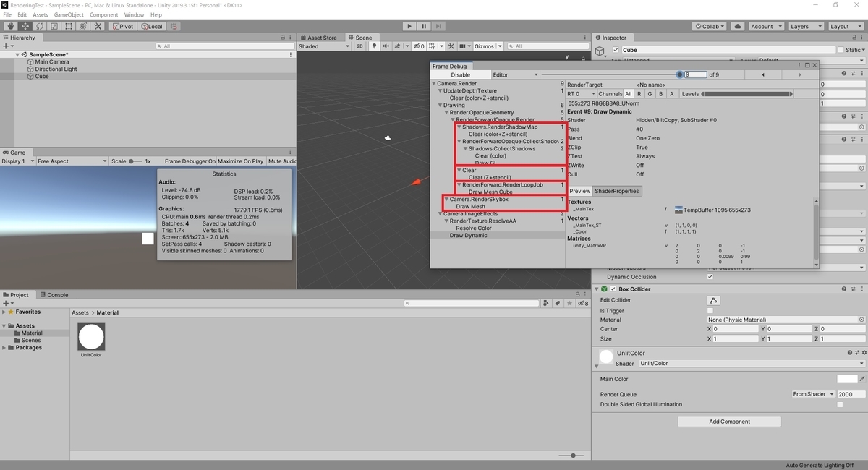
Task: Open the Shaded draw mode dropdown
Action: pos(323,46)
